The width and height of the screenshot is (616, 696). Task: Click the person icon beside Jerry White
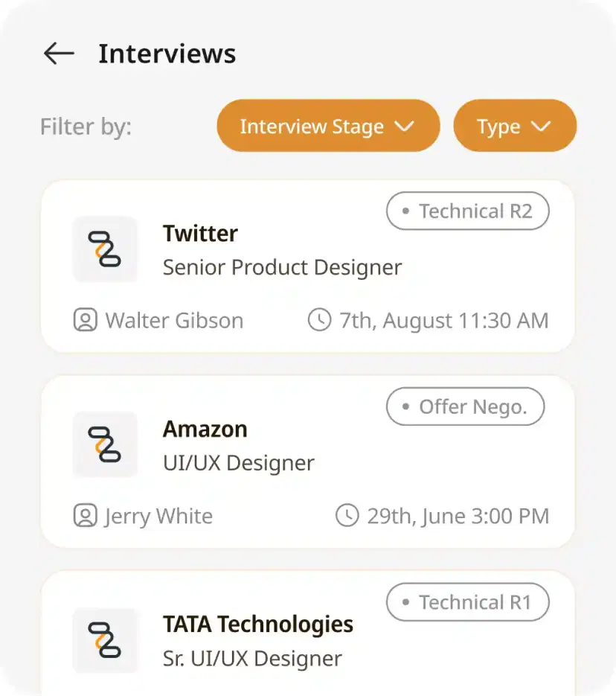point(86,516)
